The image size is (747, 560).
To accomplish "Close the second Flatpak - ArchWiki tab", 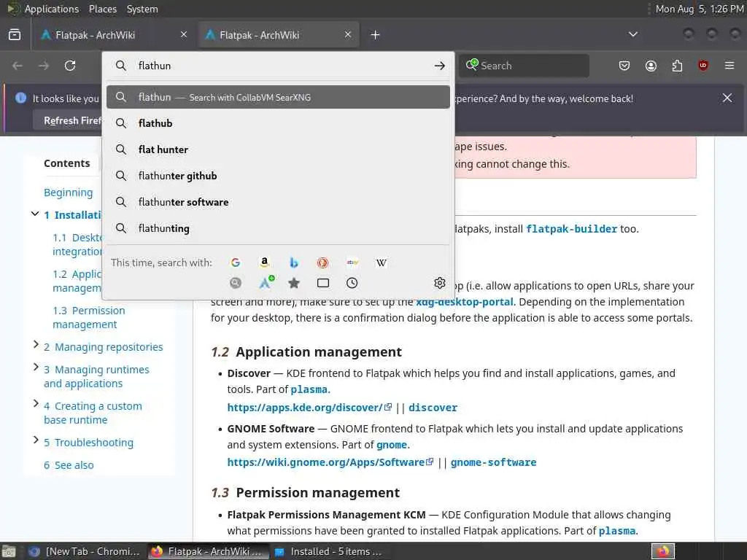I will tap(348, 34).
